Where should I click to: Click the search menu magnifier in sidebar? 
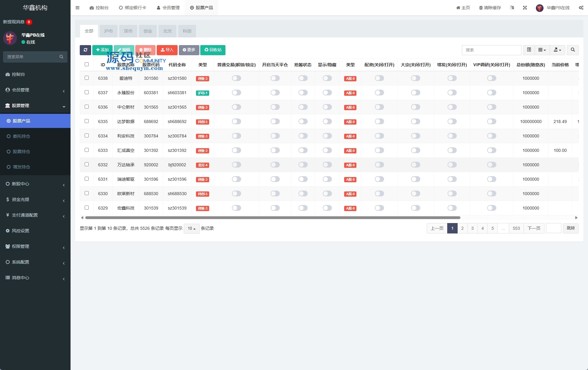pos(61,57)
